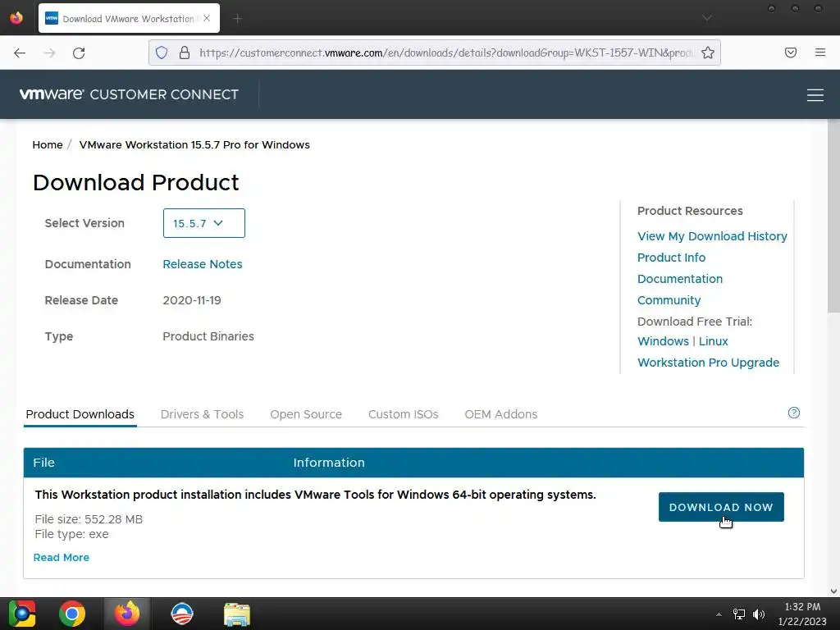The height and width of the screenshot is (630, 840).
Task: Switch to the Open Source tab
Action: (306, 414)
